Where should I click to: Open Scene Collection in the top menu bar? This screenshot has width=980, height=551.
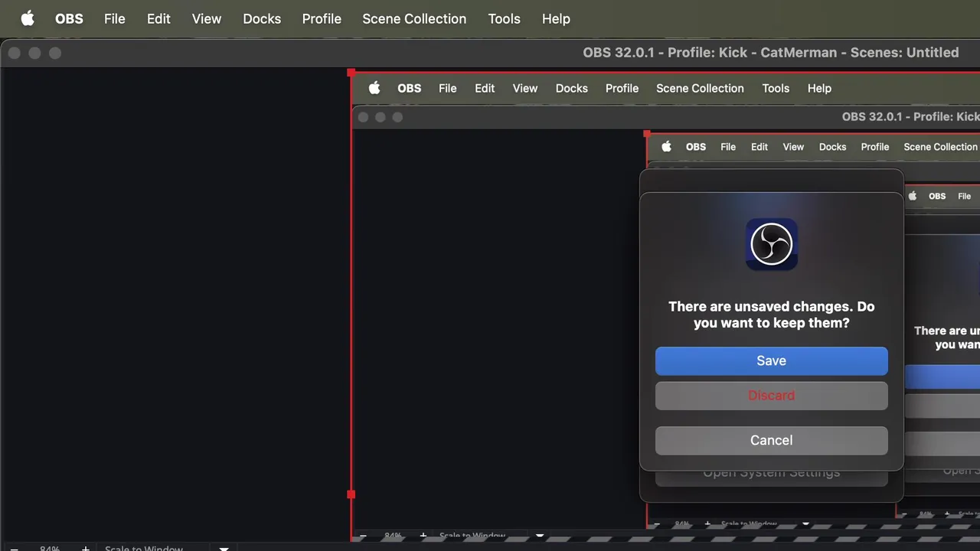click(414, 18)
